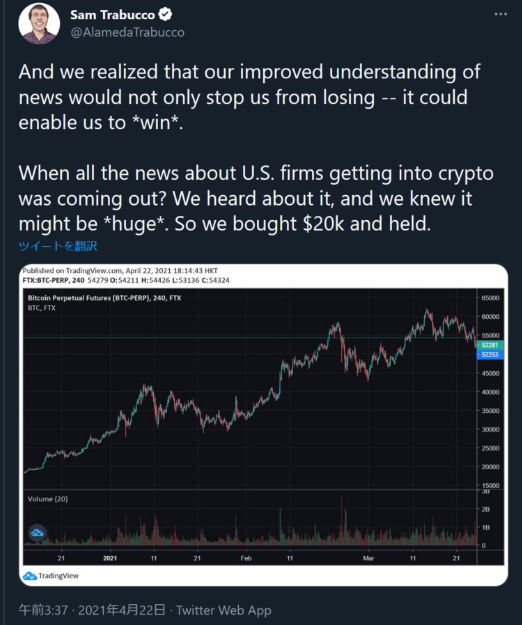The height and width of the screenshot is (625, 522).
Task: Open the TradingView chart image
Action: click(263, 425)
